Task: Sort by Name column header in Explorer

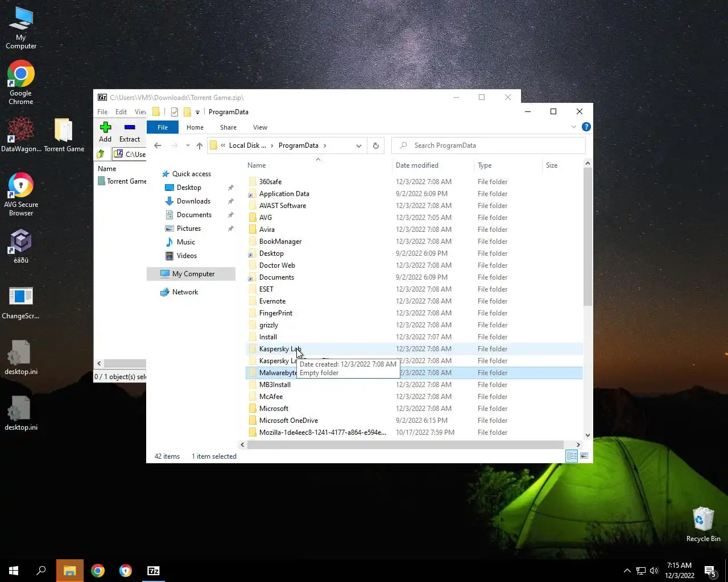Action: pos(318,165)
